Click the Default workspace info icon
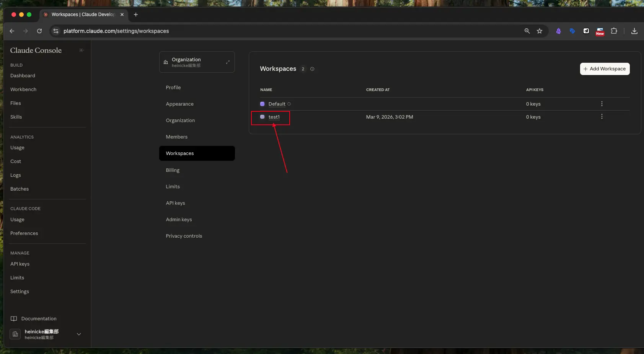644x354 pixels. click(289, 104)
